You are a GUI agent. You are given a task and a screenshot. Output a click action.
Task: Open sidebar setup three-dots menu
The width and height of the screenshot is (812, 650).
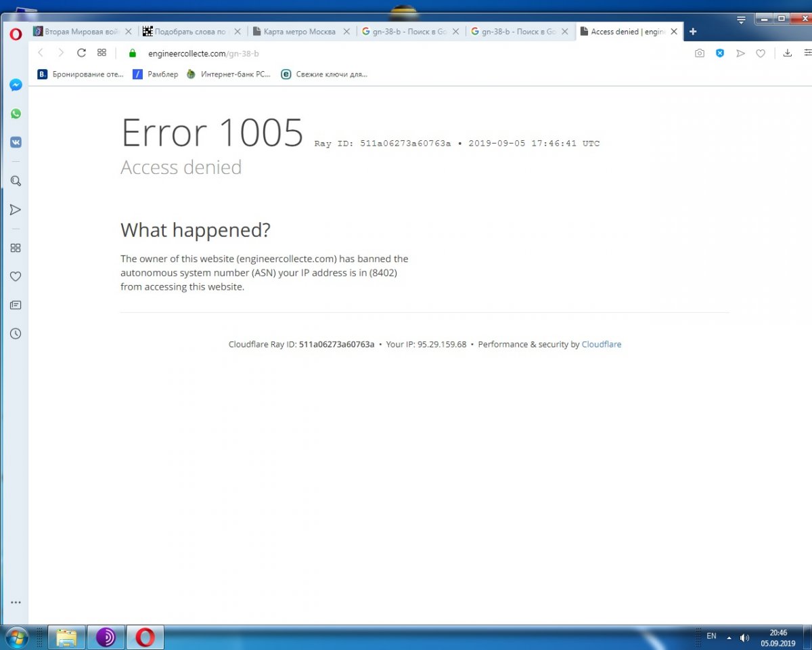(16, 602)
